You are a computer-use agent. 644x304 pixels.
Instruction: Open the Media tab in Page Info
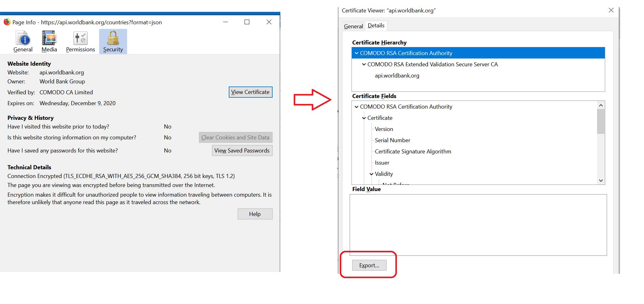tap(49, 42)
